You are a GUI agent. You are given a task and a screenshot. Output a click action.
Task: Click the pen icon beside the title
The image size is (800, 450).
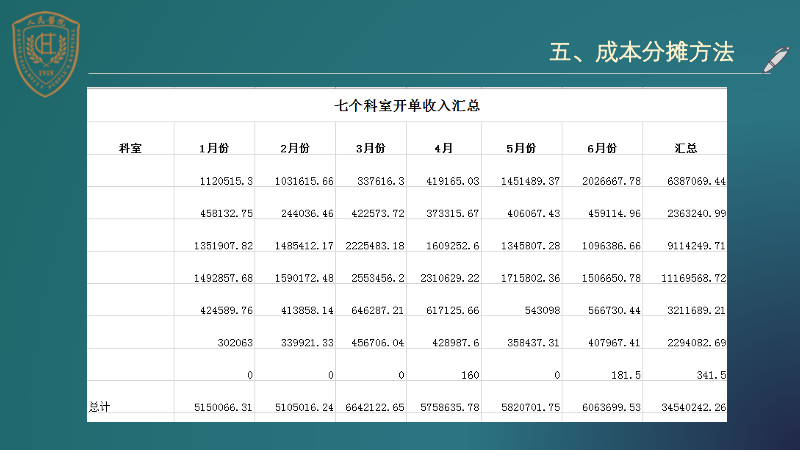[776, 60]
